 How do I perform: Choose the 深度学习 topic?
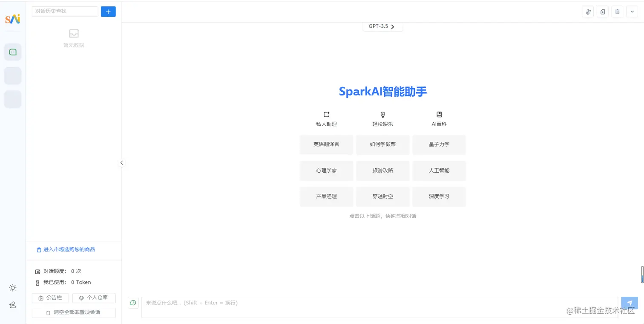coord(439,197)
